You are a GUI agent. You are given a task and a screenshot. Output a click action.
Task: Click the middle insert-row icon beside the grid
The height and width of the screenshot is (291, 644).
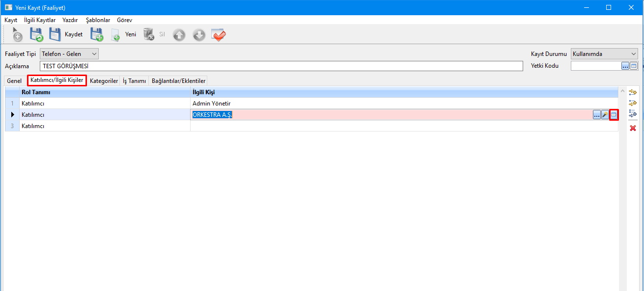pos(633,103)
